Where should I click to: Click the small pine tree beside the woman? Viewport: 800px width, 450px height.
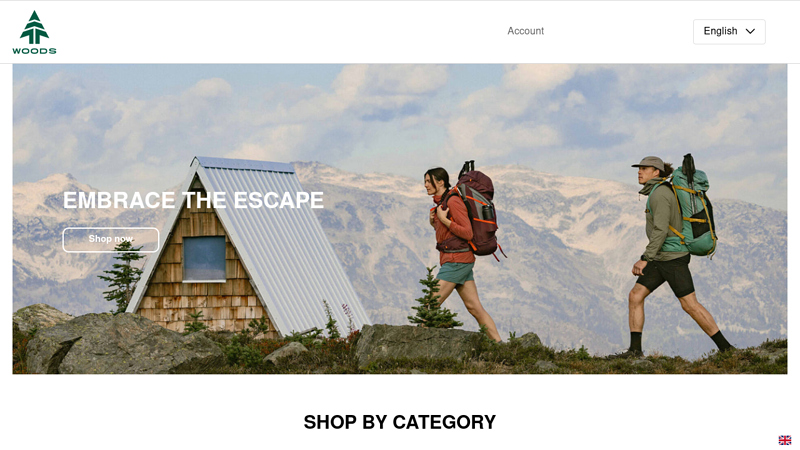433,299
